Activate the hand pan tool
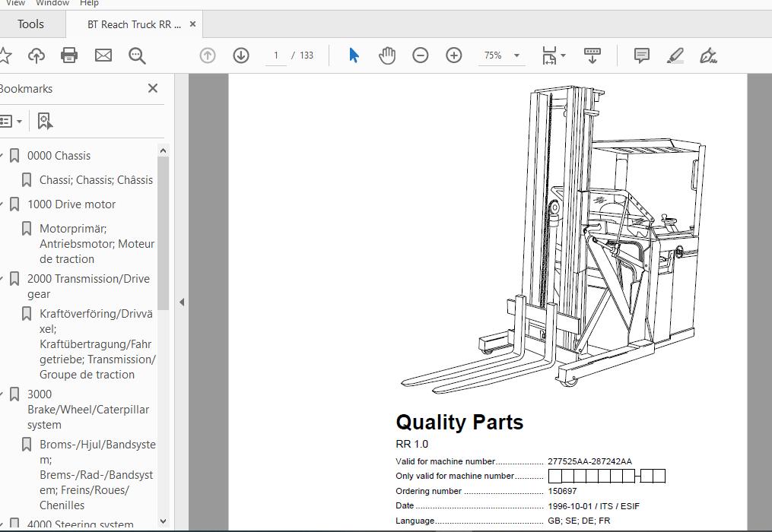Image resolution: width=772 pixels, height=532 pixels. 387,55
